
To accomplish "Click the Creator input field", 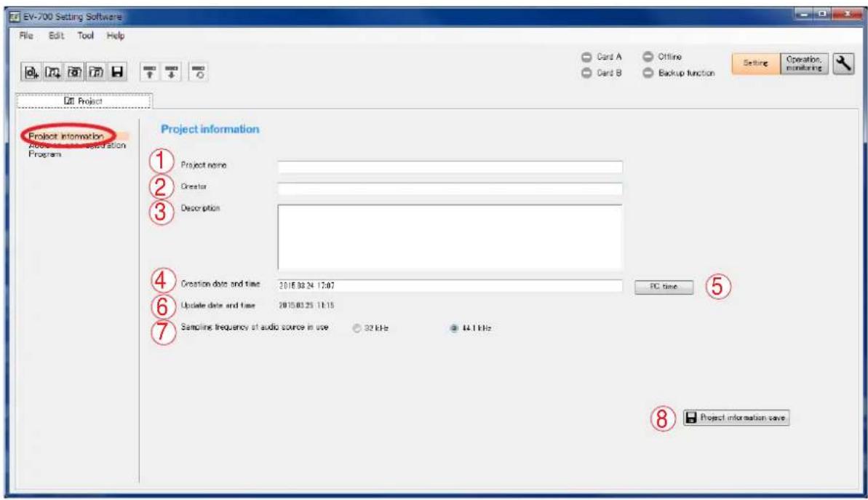I will point(450,189).
